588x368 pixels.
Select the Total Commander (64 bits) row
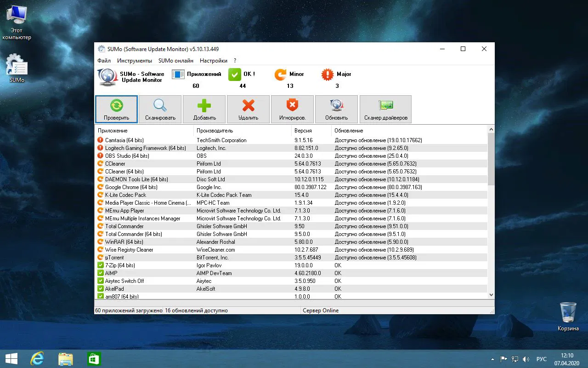point(291,234)
